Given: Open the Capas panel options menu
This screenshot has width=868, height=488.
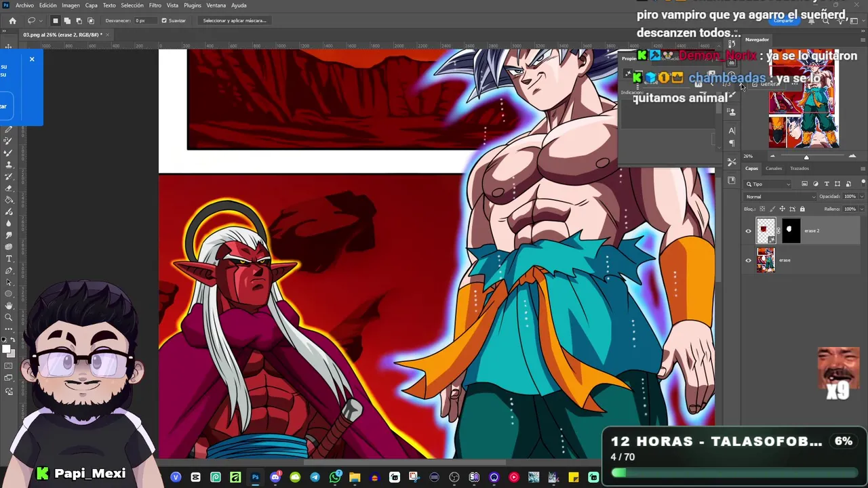Looking at the screenshot, I should point(863,168).
